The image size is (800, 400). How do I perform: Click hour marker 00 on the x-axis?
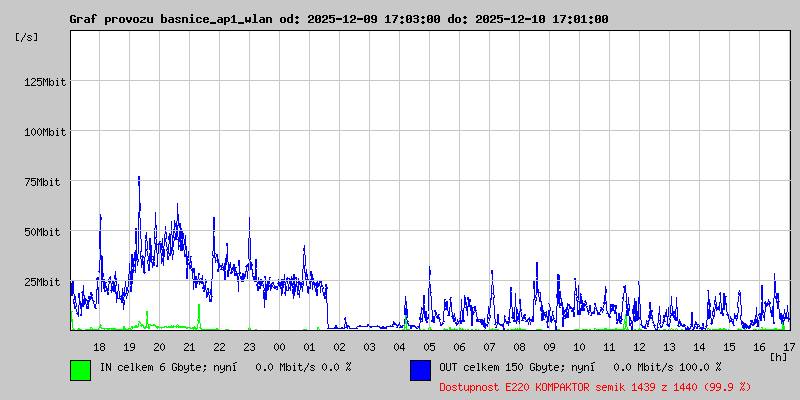(x=279, y=346)
